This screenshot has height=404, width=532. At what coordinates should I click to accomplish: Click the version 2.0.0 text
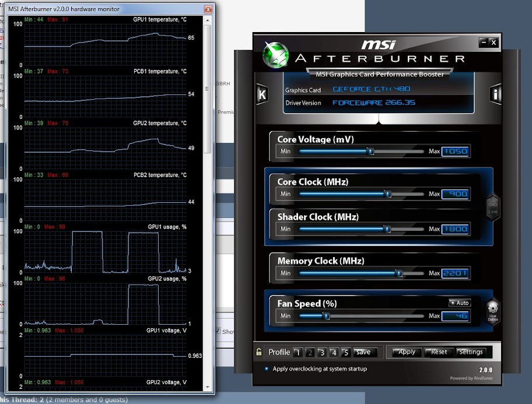(x=485, y=370)
